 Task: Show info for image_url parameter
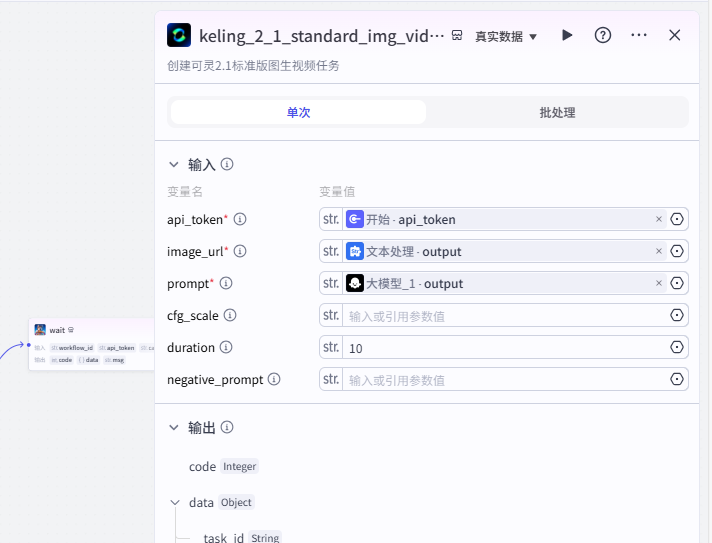tap(240, 251)
